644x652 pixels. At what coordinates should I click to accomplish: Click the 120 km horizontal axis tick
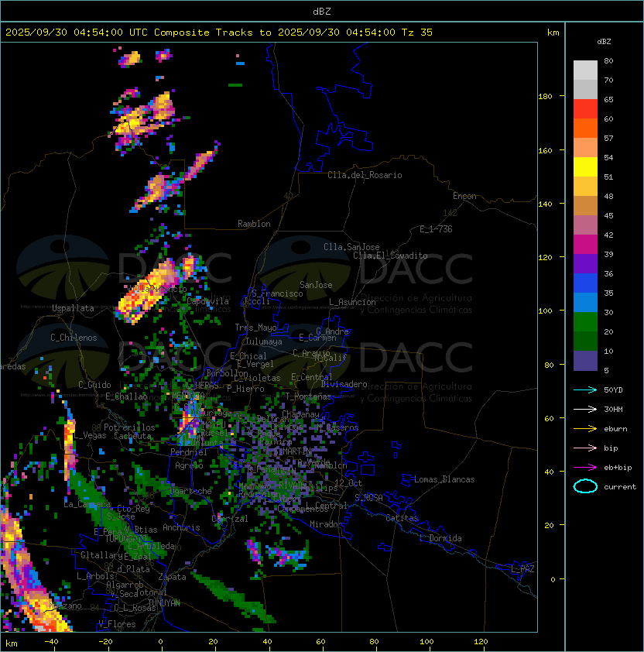(x=481, y=642)
